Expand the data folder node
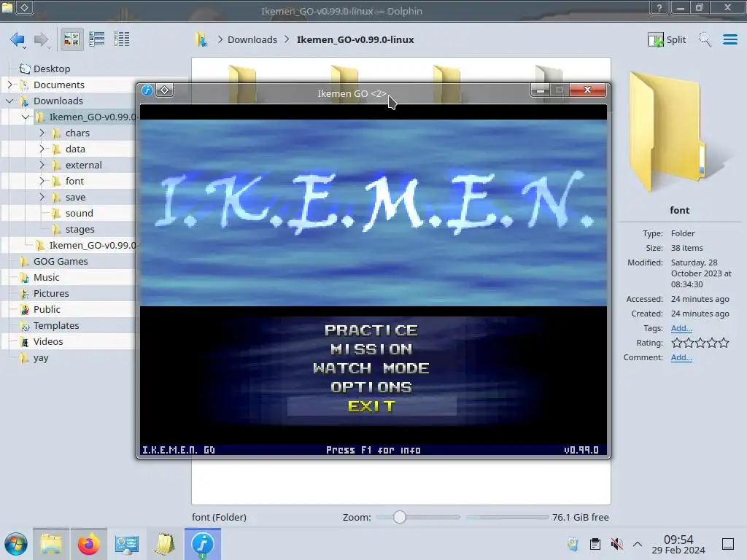 [x=42, y=149]
